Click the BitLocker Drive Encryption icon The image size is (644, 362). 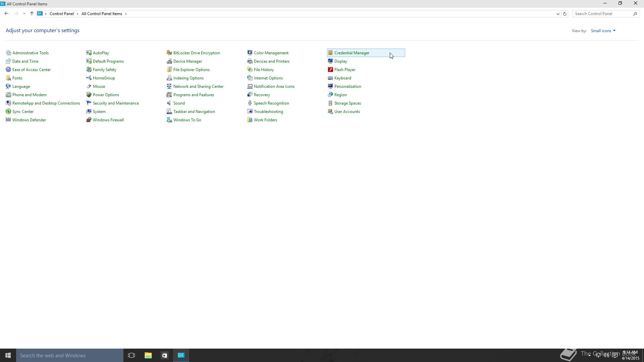[x=169, y=53]
